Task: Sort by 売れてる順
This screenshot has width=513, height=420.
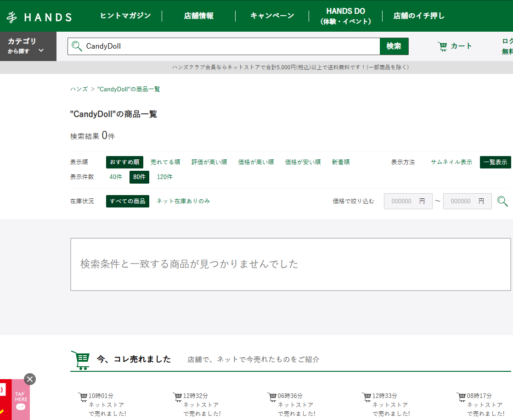Action: coord(165,162)
